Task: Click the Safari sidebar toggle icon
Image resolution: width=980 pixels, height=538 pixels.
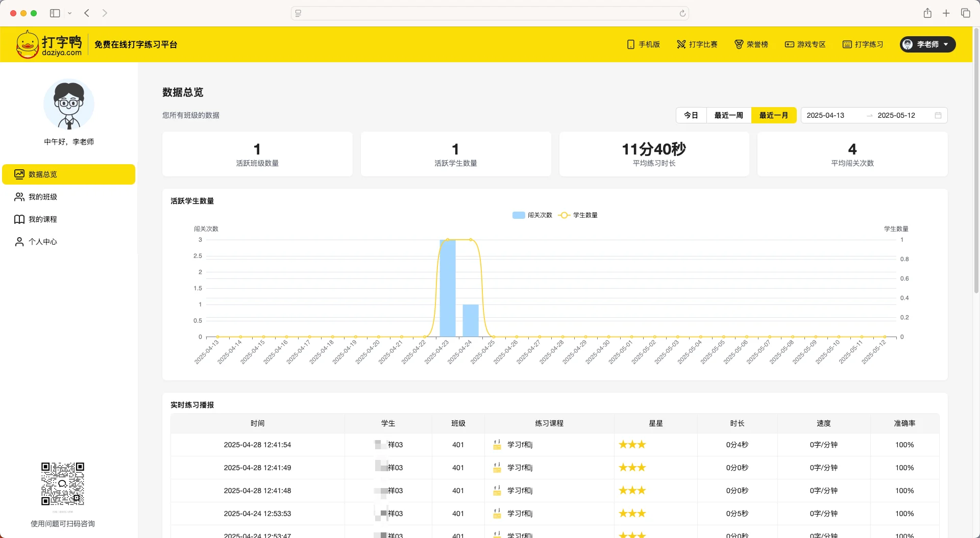Action: pos(55,13)
